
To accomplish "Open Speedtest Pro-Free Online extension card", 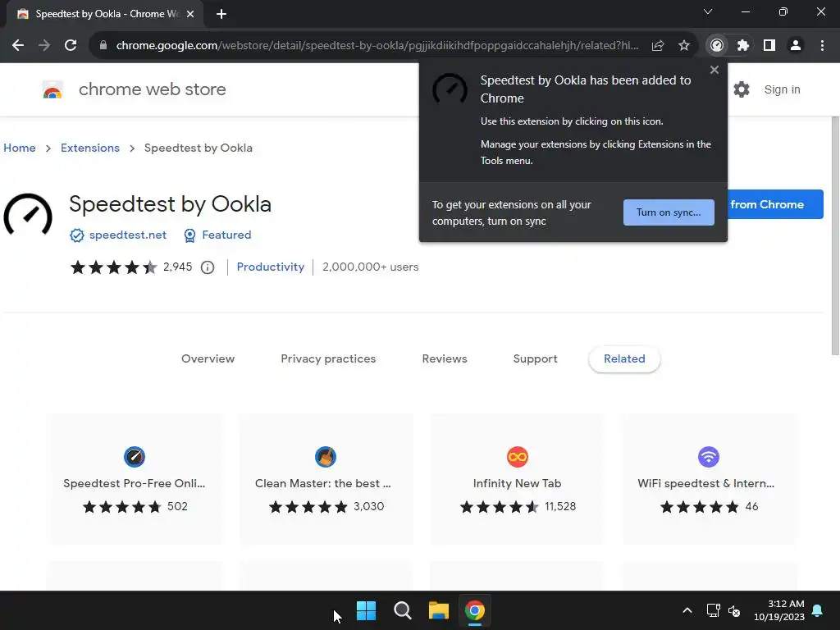I will pos(135,479).
